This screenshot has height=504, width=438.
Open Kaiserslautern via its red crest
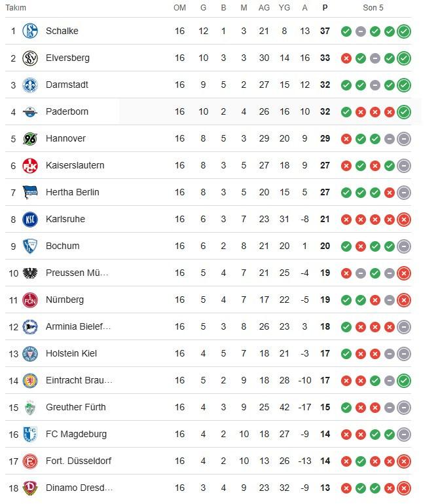[x=30, y=165]
